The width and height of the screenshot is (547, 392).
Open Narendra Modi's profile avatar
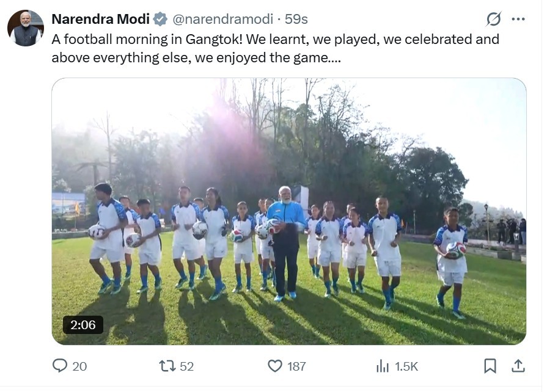tap(25, 28)
